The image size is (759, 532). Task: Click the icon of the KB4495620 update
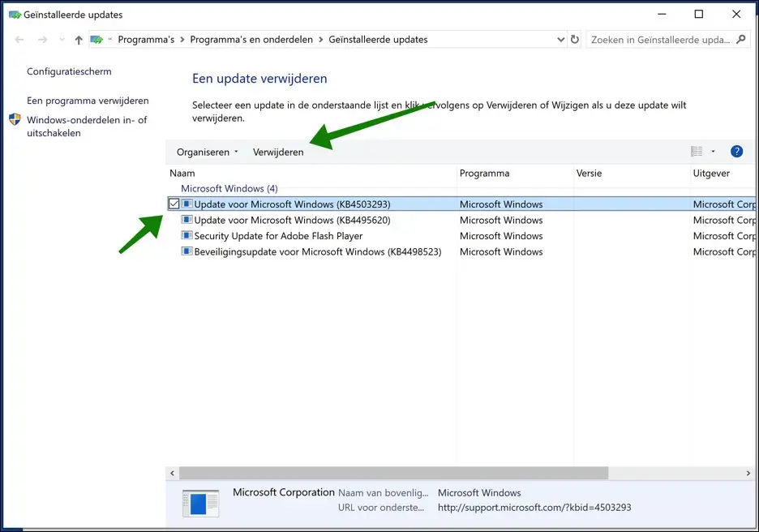[x=187, y=220]
